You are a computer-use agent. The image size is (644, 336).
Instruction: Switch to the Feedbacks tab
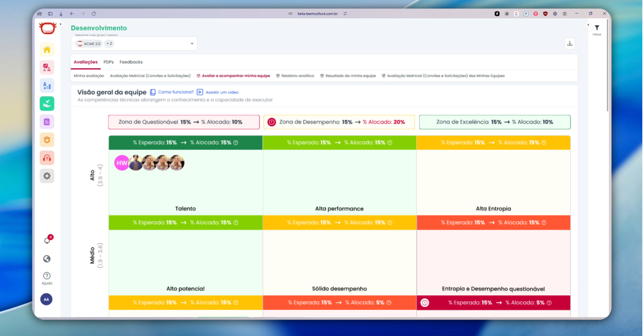(131, 62)
